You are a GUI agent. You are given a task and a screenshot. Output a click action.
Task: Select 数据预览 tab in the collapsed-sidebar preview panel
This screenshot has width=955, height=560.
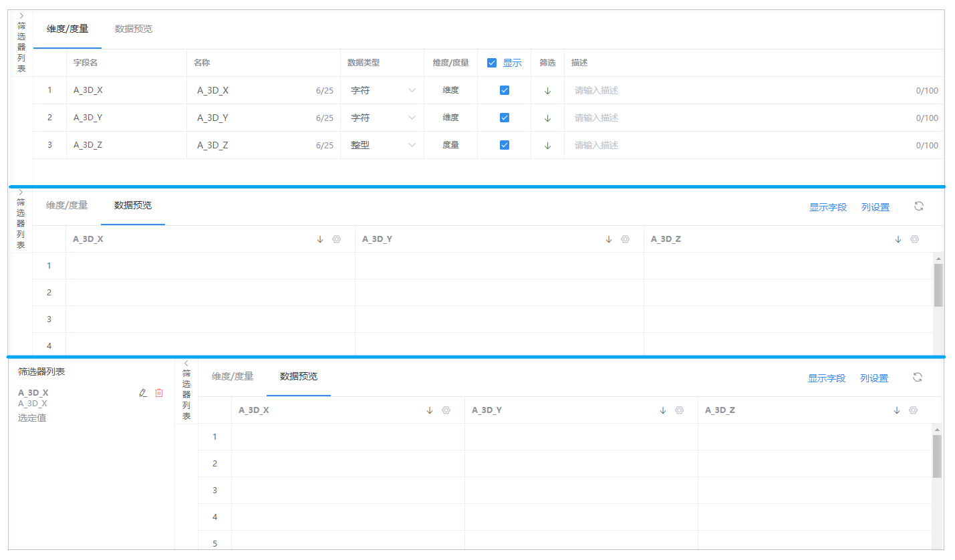click(x=133, y=205)
